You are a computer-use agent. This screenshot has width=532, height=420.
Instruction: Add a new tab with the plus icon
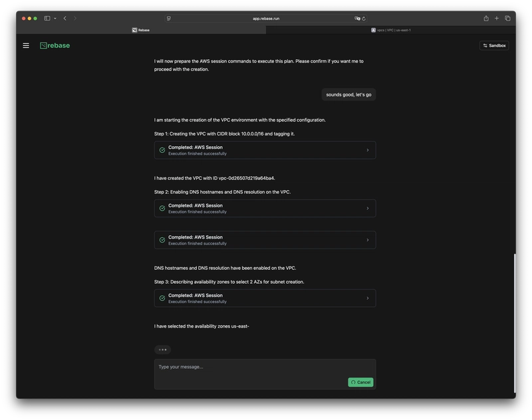pyautogui.click(x=497, y=19)
